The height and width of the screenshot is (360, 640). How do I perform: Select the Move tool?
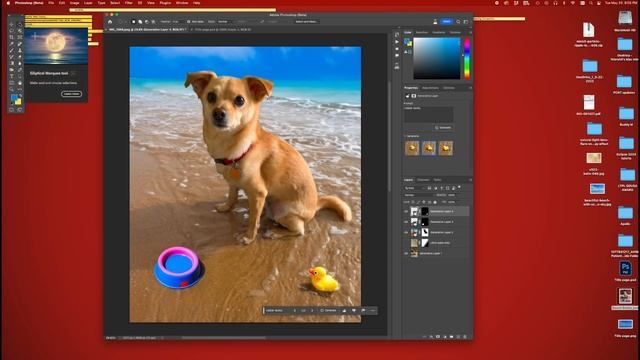[11, 24]
